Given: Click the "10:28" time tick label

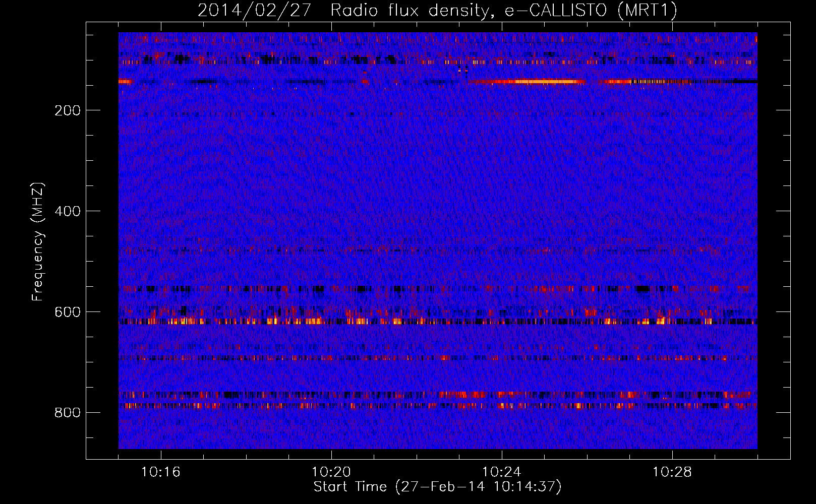Looking at the screenshot, I should click(x=672, y=472).
